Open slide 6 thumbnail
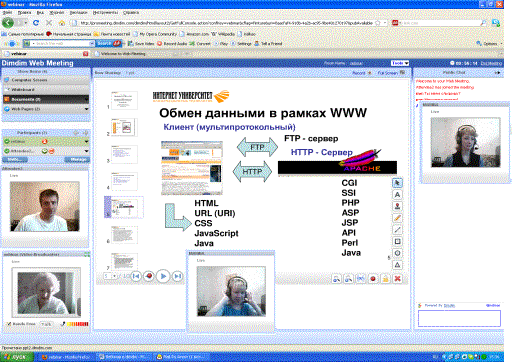 (x=124, y=235)
